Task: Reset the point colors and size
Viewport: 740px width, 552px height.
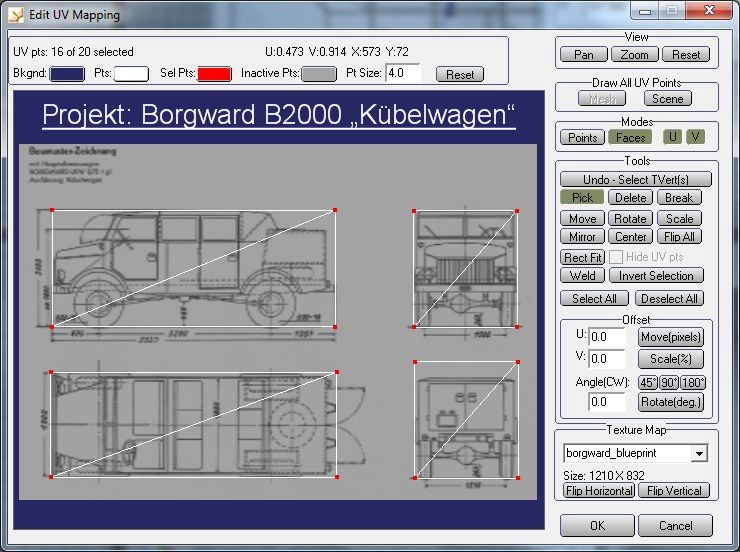Action: pyautogui.click(x=460, y=74)
